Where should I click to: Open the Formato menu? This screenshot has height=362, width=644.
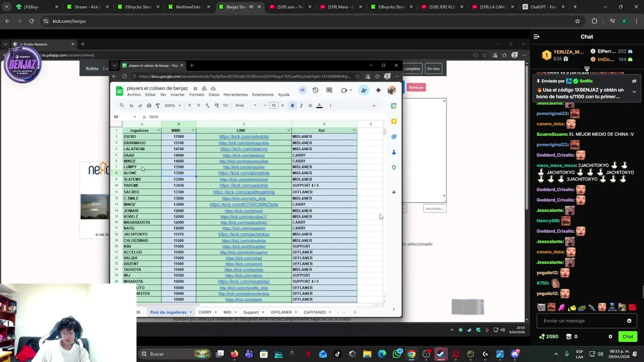pyautogui.click(x=197, y=95)
